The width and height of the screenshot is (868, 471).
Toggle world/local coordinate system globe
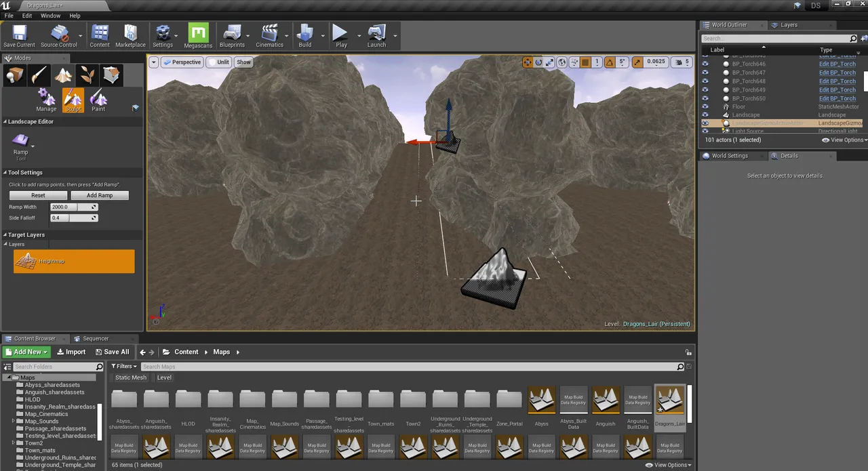[x=562, y=62]
